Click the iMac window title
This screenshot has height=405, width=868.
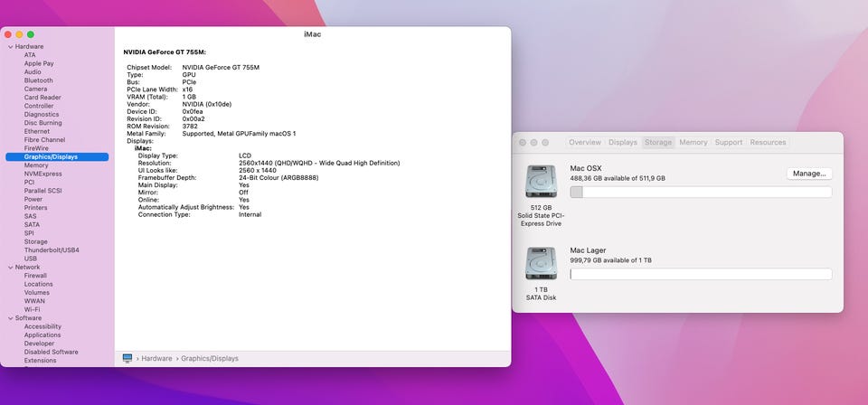pos(312,34)
